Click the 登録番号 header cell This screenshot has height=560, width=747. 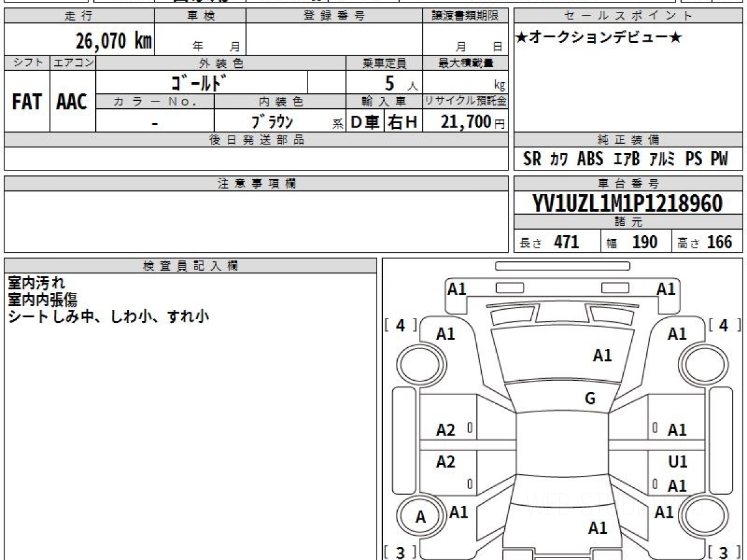pos(334,16)
